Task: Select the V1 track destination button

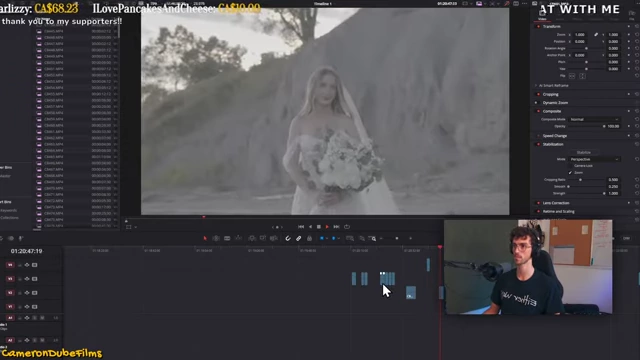Action: pos(10,307)
